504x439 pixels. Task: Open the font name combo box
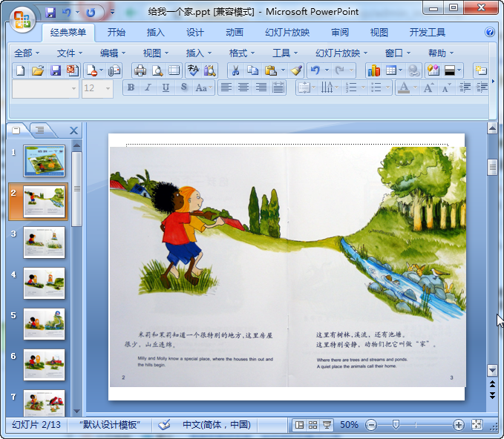pos(45,88)
